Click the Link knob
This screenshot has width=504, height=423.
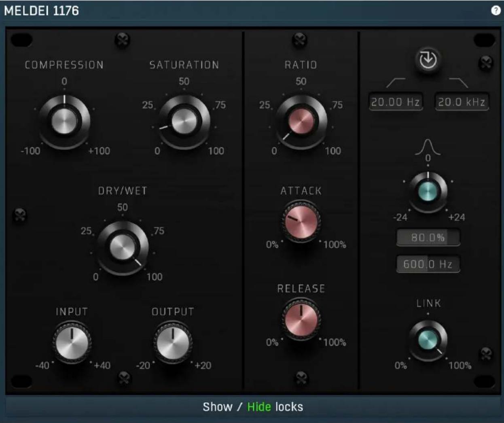428,340
